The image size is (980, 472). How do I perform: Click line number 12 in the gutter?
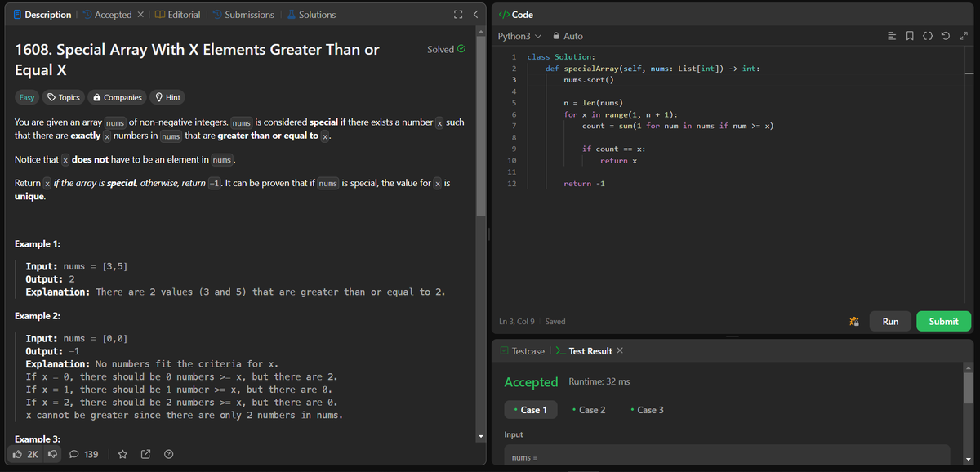tap(512, 183)
